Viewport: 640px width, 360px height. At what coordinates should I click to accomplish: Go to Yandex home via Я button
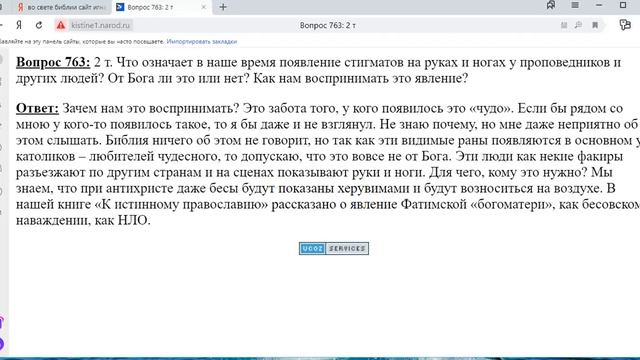pyautogui.click(x=19, y=25)
